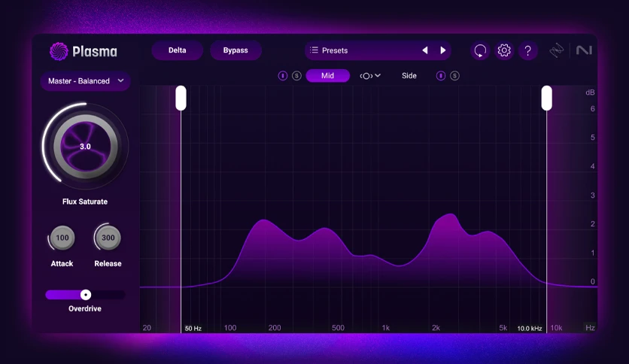
Task: Toggle the Mid channel bypass icon
Action: coord(282,76)
